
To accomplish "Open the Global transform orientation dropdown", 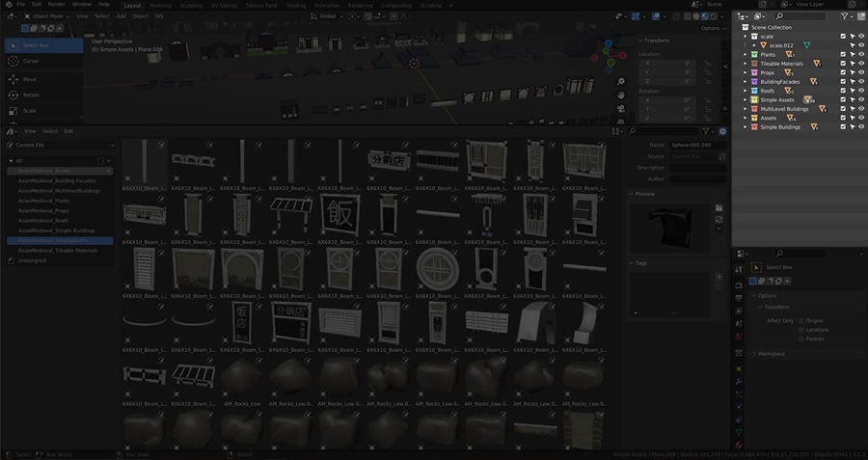I will click(x=328, y=16).
